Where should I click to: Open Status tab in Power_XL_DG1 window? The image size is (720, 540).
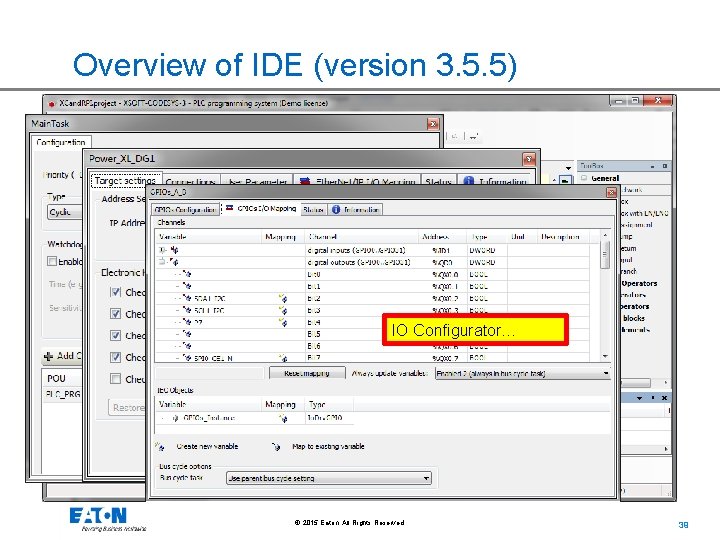pyautogui.click(x=439, y=182)
